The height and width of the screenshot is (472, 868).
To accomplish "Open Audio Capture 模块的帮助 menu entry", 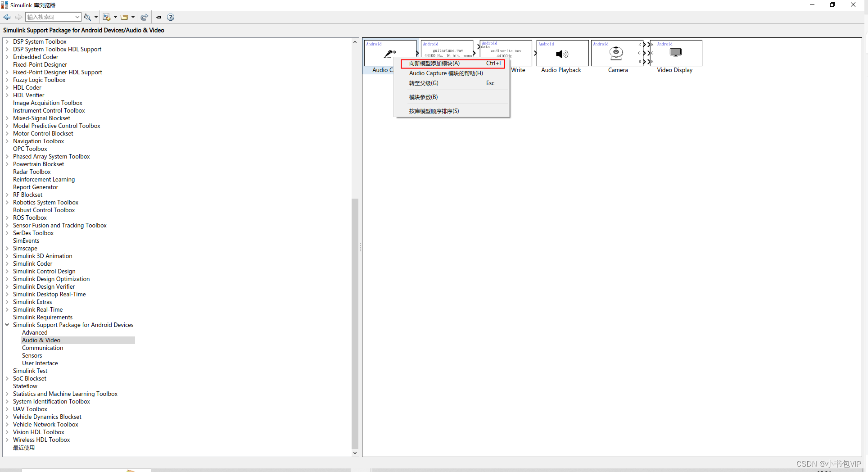I will point(445,73).
